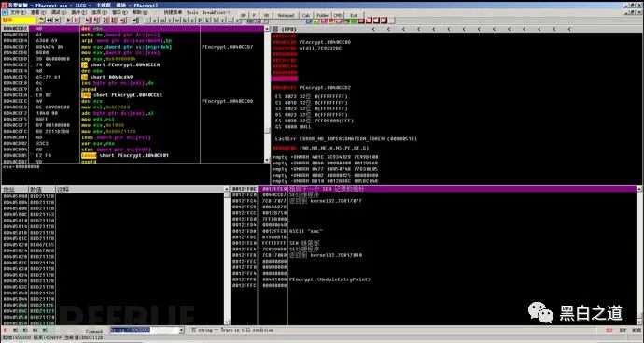
Task: Toggle register view via 寄存器 (FPU) header
Action: coord(285,30)
